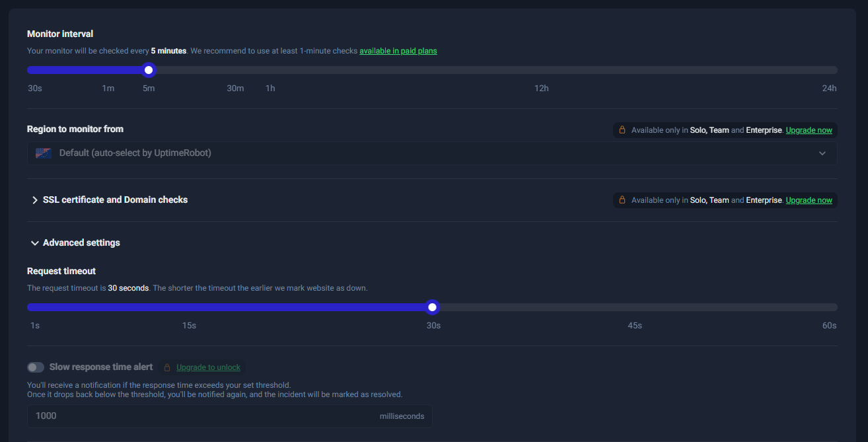Set request timeout to 15s mark
This screenshot has height=442, width=868.
click(x=190, y=307)
